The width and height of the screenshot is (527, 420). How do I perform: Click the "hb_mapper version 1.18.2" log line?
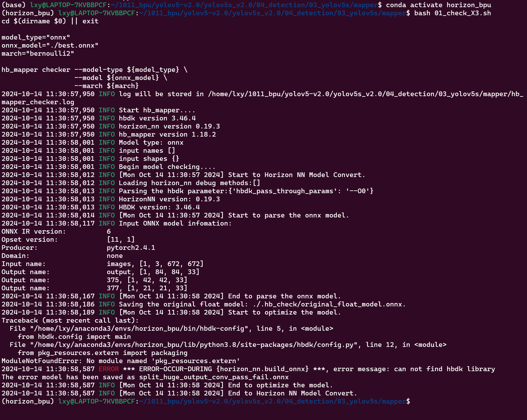click(167, 134)
